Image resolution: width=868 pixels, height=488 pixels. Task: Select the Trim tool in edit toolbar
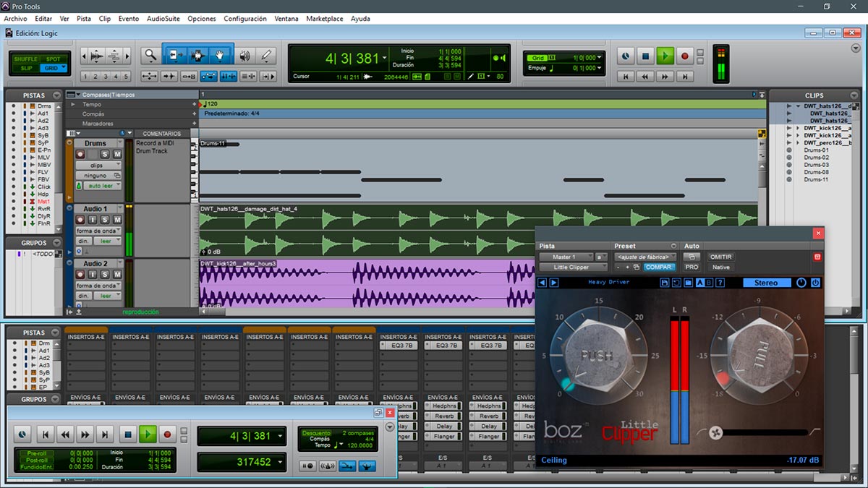174,55
